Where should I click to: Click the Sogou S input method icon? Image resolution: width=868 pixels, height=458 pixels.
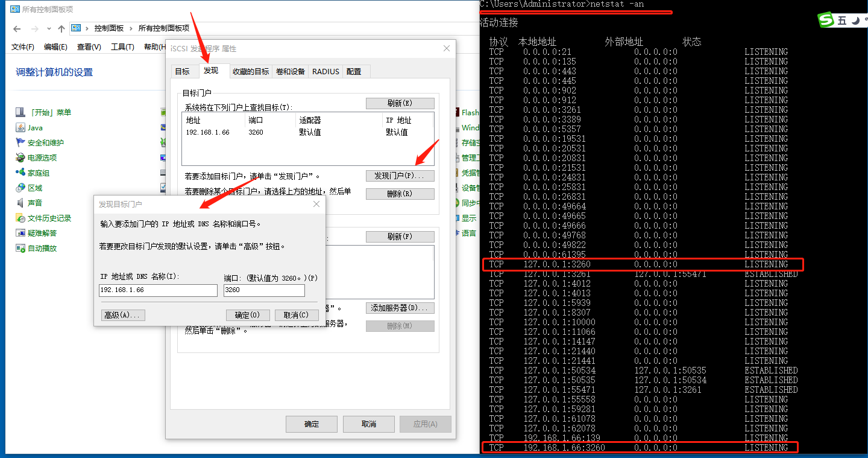pos(826,20)
